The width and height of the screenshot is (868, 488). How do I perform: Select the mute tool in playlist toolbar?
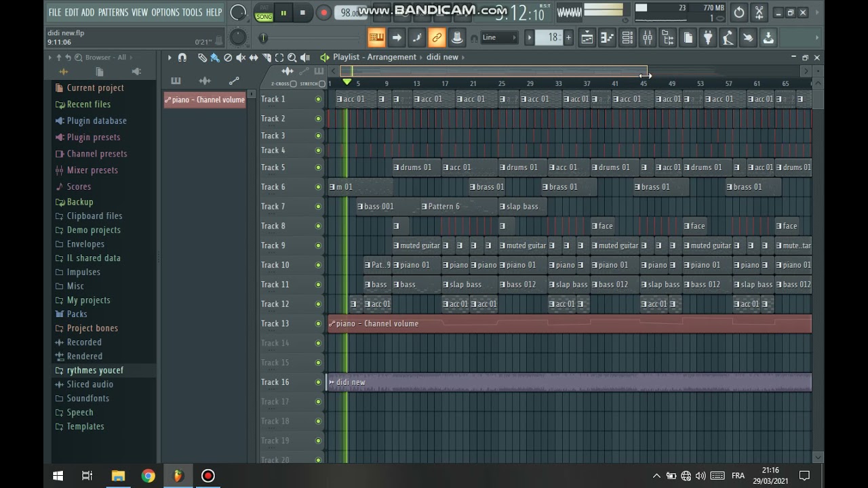241,58
